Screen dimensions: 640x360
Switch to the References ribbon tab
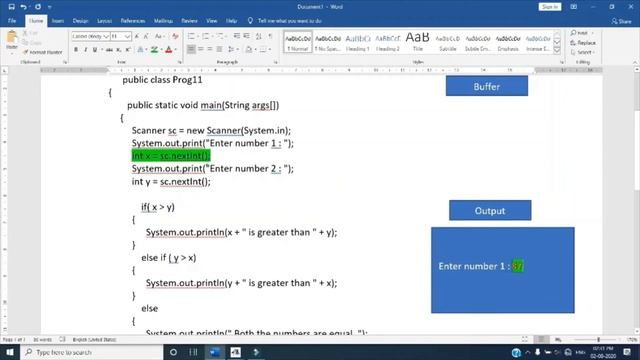pos(133,20)
